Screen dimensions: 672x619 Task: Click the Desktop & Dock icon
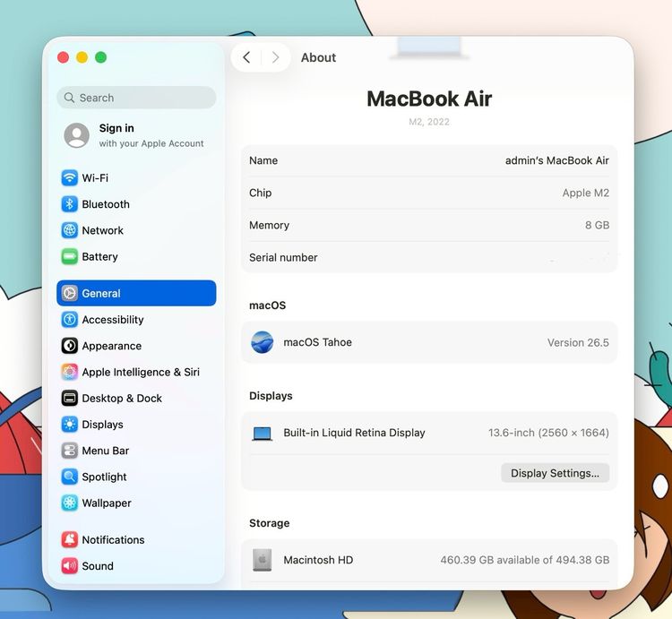(x=69, y=399)
